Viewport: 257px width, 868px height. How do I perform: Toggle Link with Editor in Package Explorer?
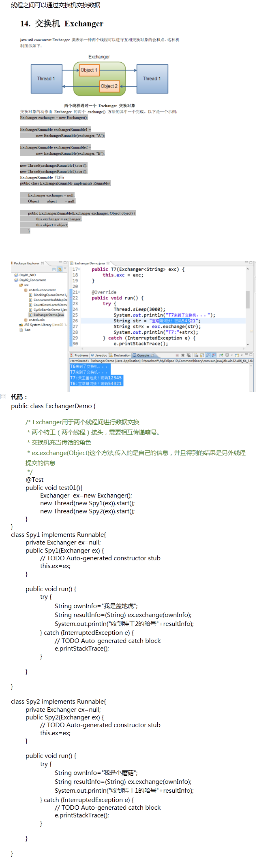[x=60, y=269]
